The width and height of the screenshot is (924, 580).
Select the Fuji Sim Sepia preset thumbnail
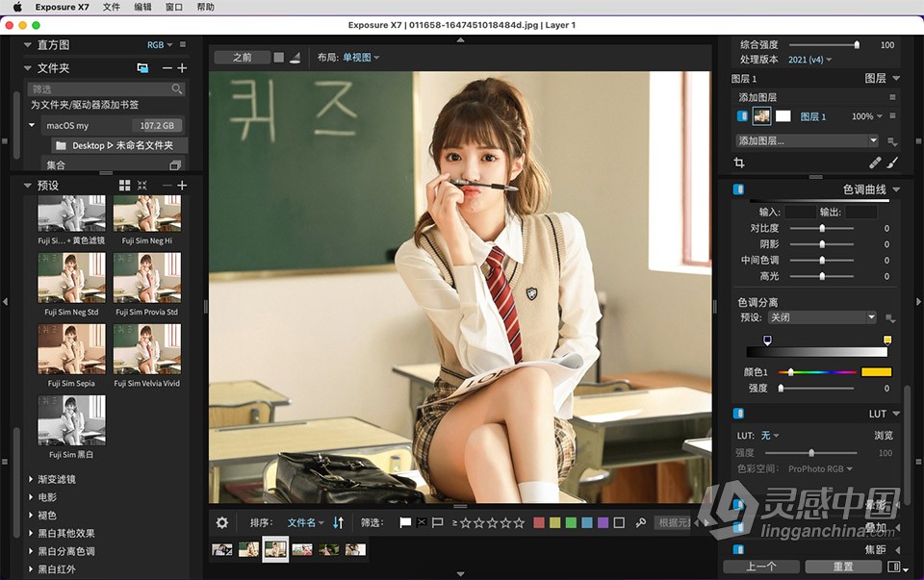click(71, 349)
